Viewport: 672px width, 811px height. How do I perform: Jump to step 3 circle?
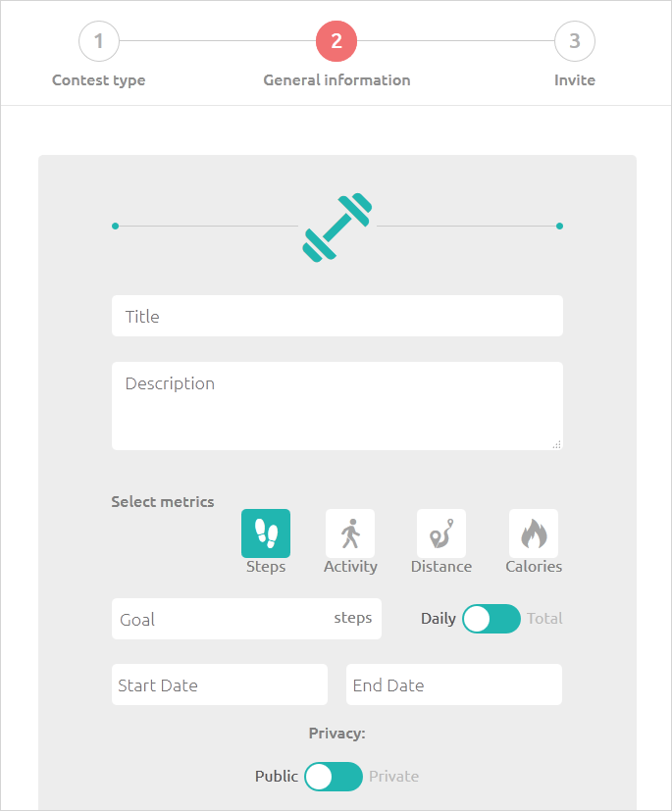(x=575, y=41)
